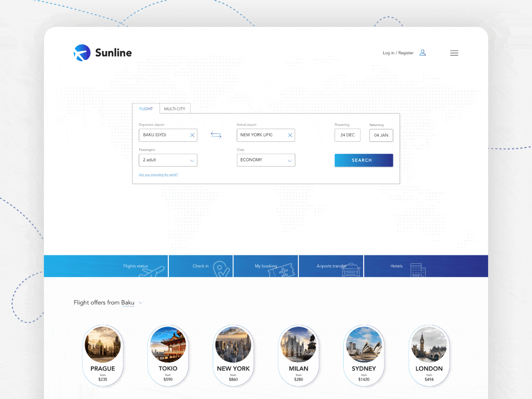
Task: Select the Baku city link in offers heading
Action: click(128, 303)
